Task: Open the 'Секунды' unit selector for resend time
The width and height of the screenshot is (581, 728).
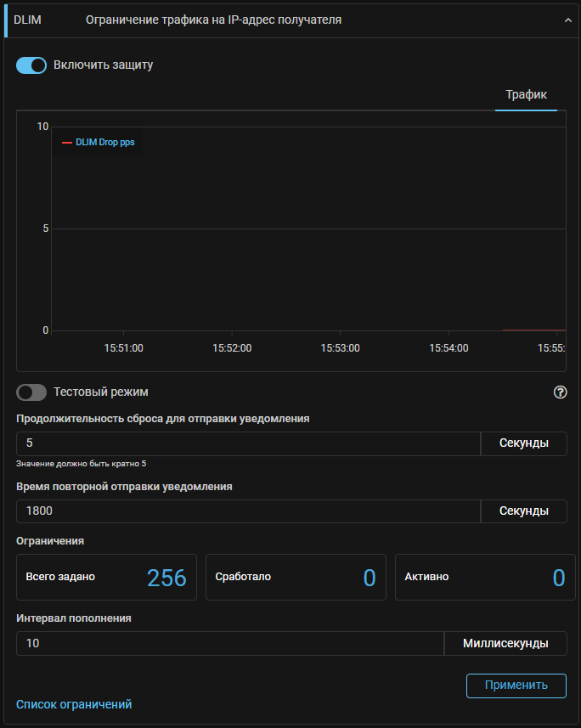Action: [523, 511]
